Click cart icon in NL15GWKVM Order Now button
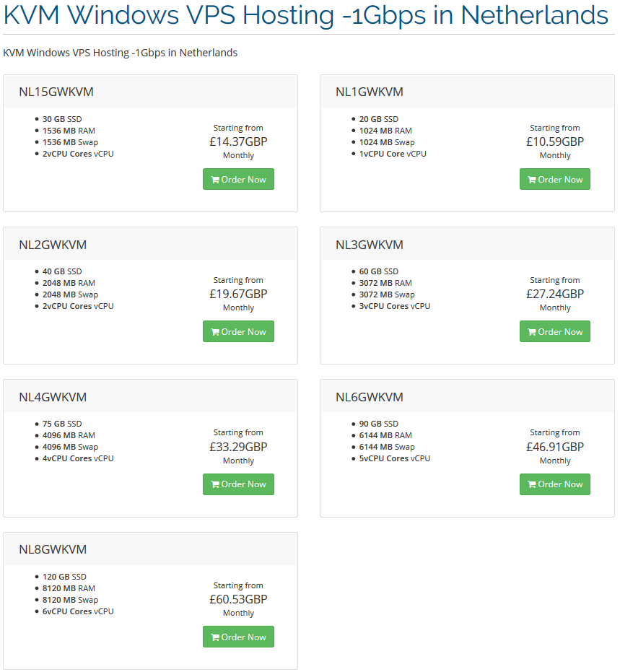 coord(215,180)
